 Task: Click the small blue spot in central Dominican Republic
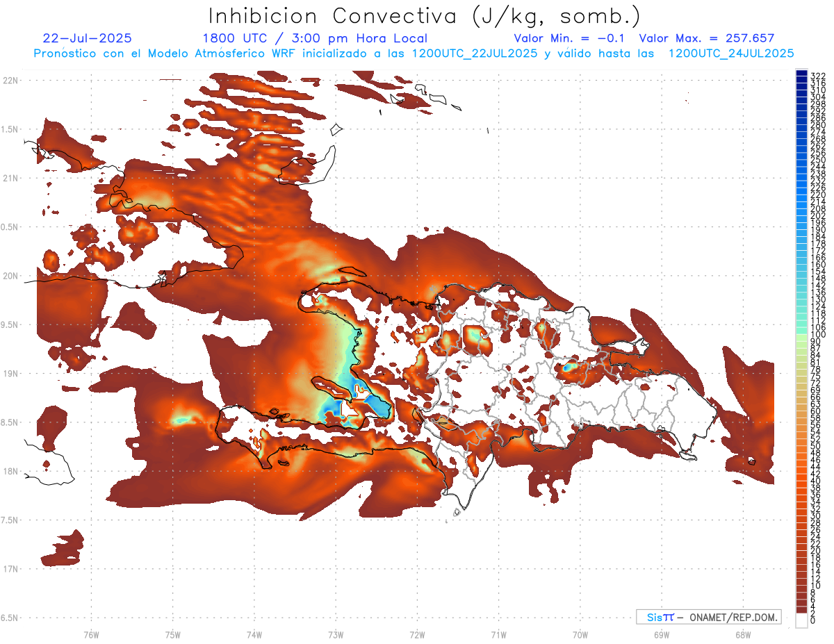[x=569, y=365]
